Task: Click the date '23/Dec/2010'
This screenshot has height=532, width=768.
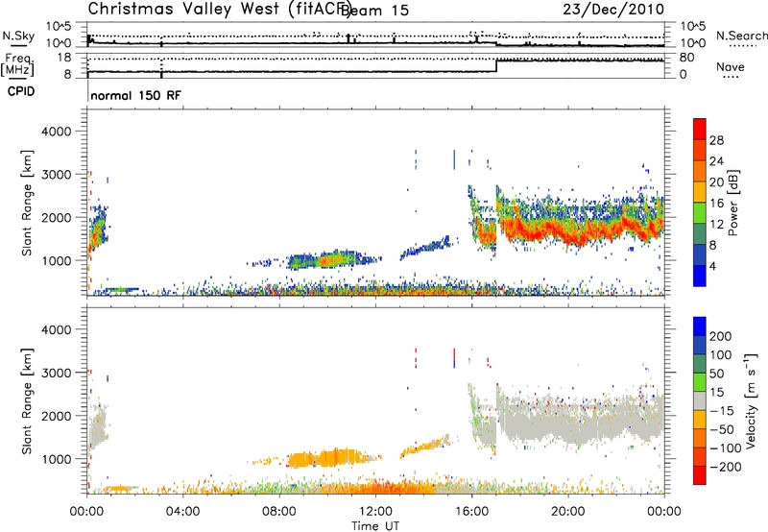Action: pos(613,9)
